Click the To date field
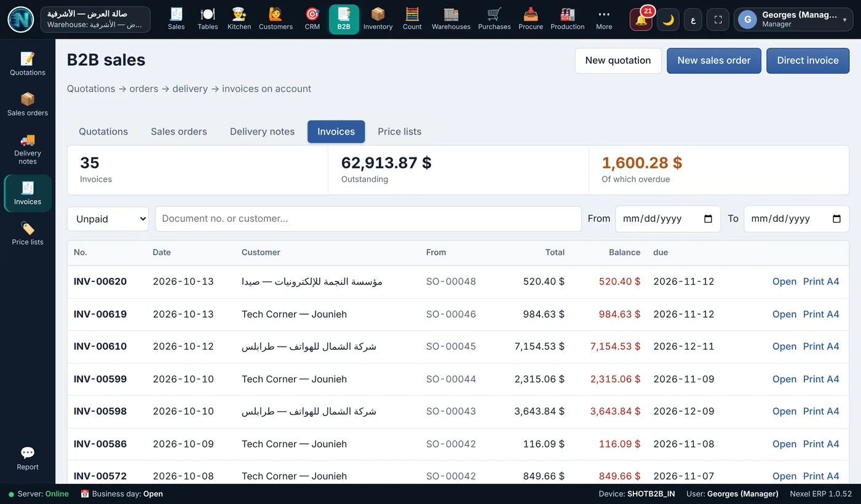The image size is (861, 504). pyautogui.click(x=796, y=219)
